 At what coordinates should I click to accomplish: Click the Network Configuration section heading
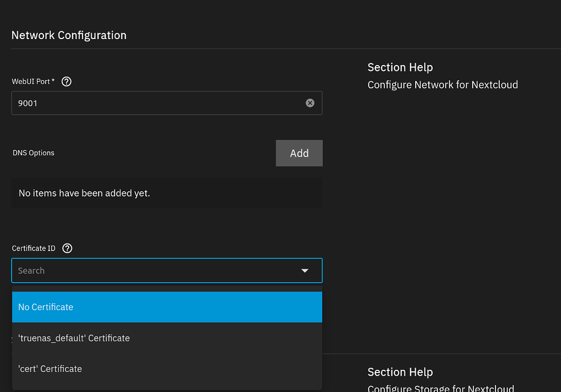click(x=68, y=35)
